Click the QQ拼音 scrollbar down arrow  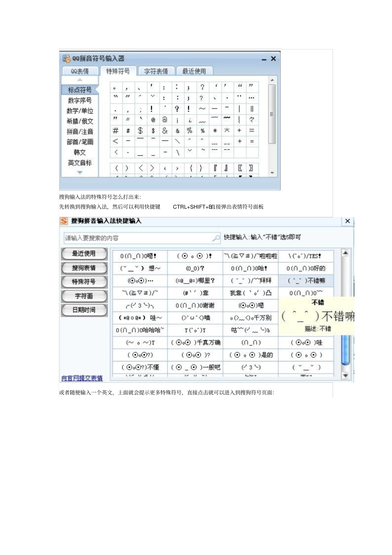click(272, 172)
